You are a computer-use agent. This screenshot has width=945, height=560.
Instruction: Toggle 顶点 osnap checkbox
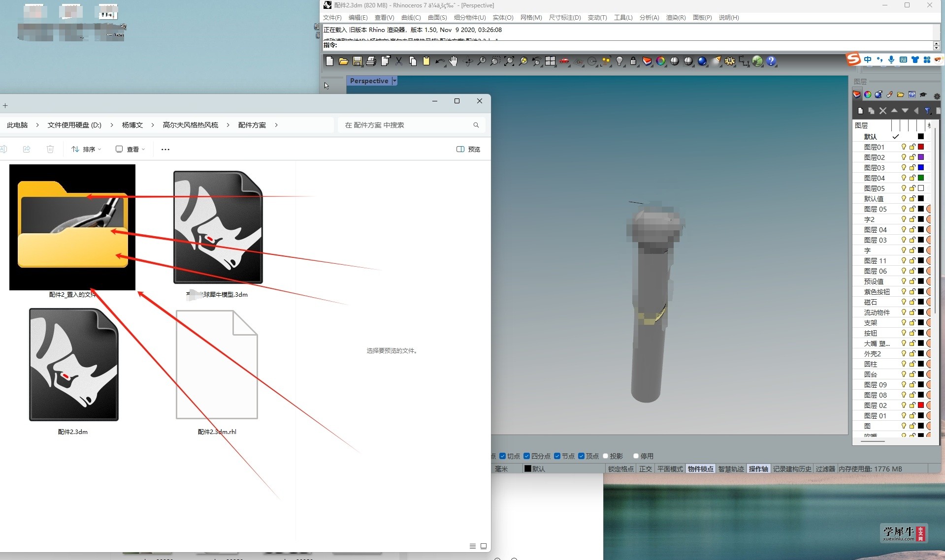tap(582, 456)
